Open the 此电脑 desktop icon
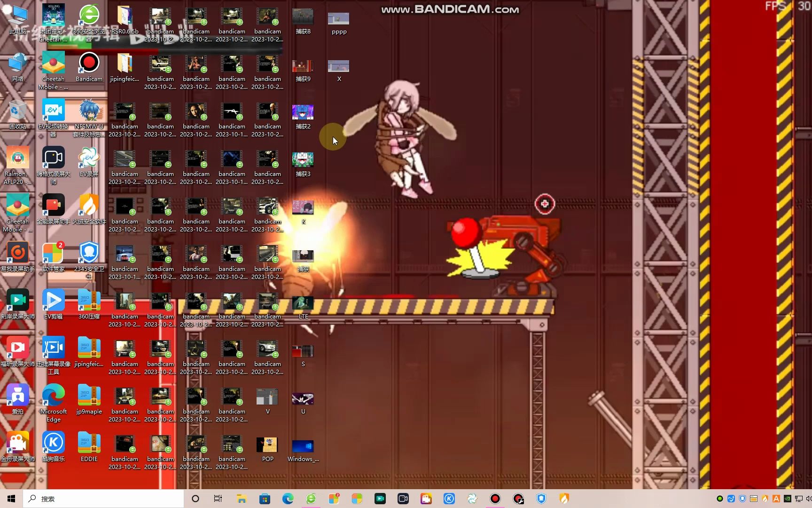 18,19
